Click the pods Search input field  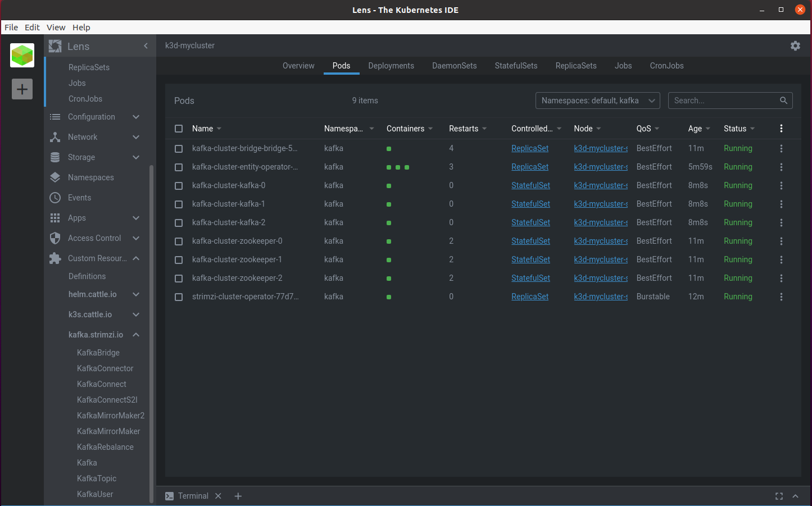(724, 101)
